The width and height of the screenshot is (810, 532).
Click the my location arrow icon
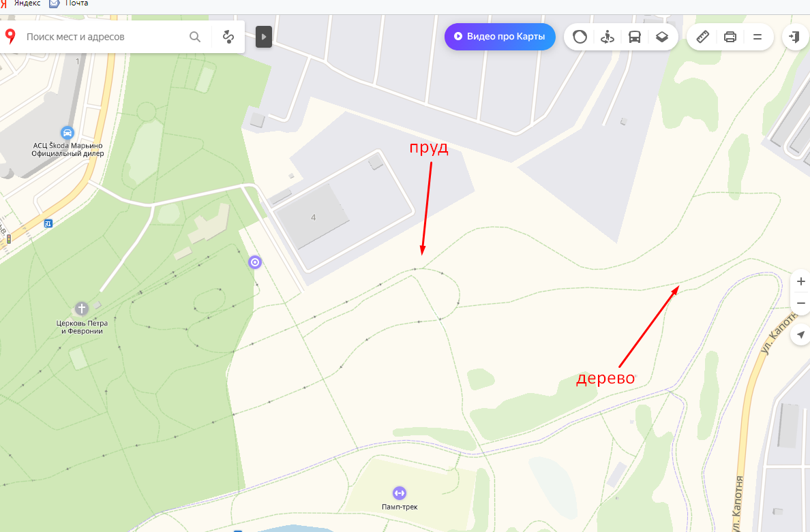pyautogui.click(x=800, y=335)
